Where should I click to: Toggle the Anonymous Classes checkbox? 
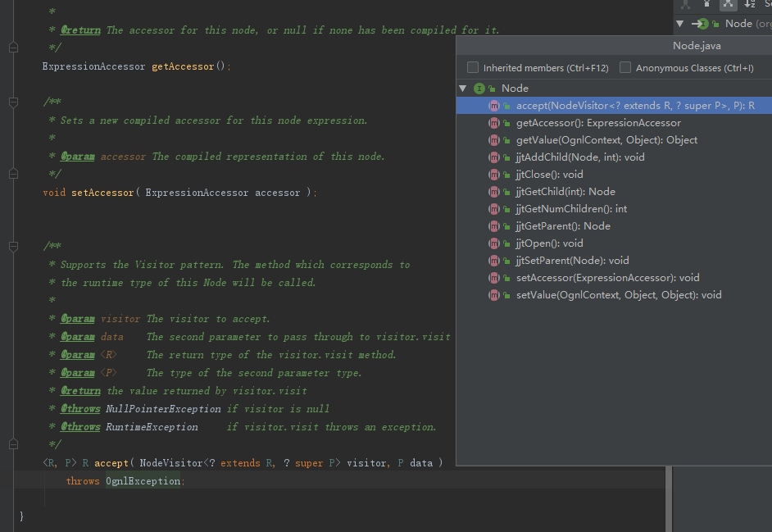point(625,68)
